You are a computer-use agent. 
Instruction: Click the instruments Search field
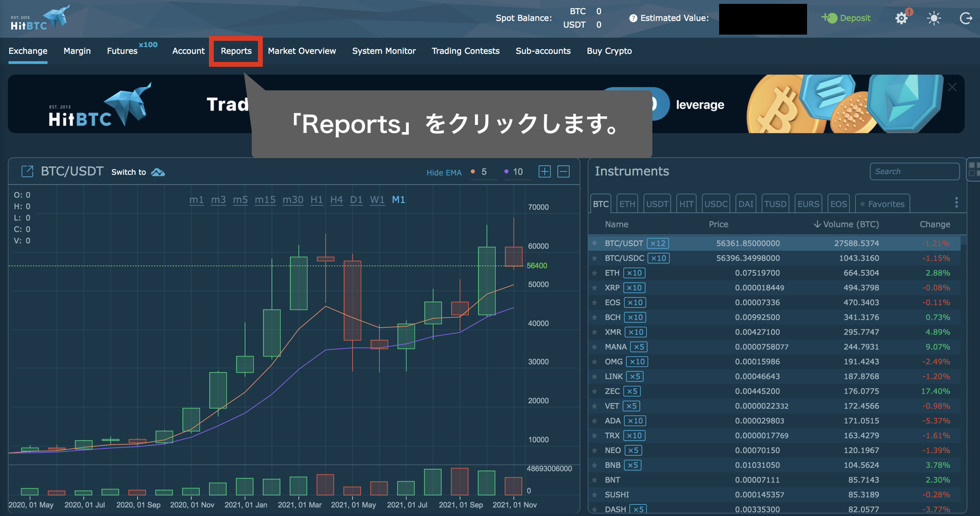[914, 172]
